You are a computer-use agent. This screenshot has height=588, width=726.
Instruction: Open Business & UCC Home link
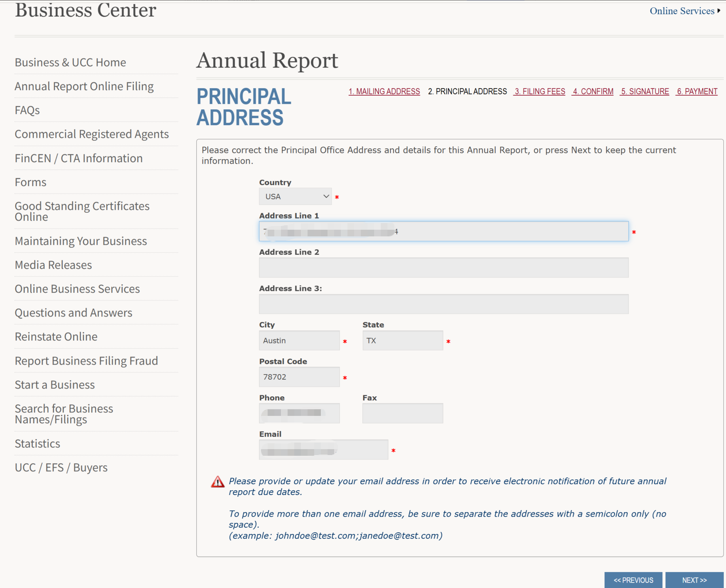[x=70, y=62]
